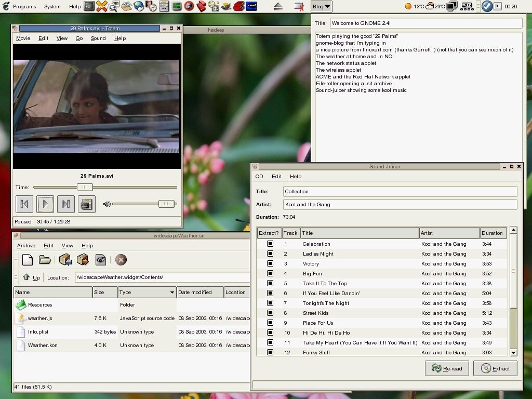Open the Blog dropdown in the top panel

tap(321, 6)
